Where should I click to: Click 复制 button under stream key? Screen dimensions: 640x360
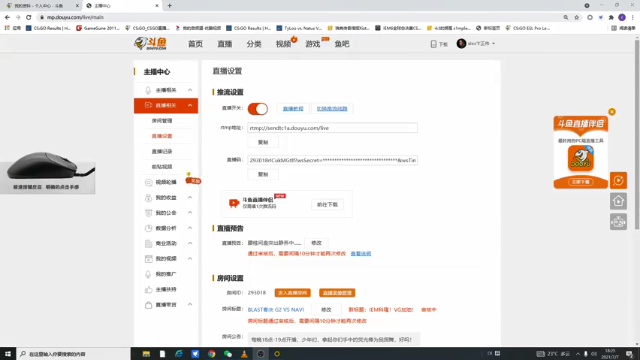pyautogui.click(x=263, y=174)
